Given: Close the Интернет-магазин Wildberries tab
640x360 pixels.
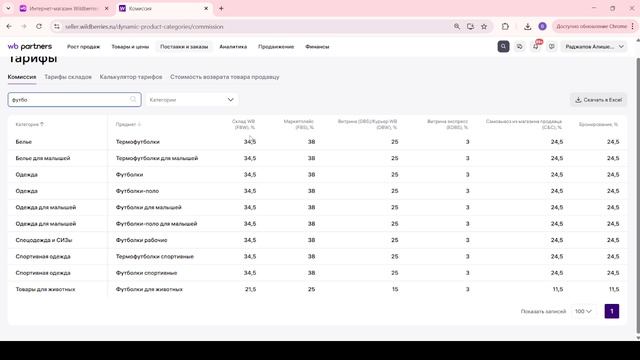Looking at the screenshot, I should coord(107,8).
